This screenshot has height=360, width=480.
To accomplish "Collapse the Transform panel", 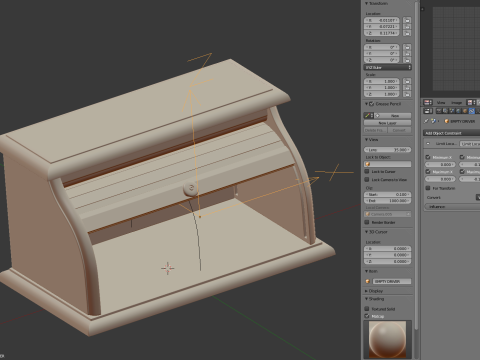I will pyautogui.click(x=366, y=3).
